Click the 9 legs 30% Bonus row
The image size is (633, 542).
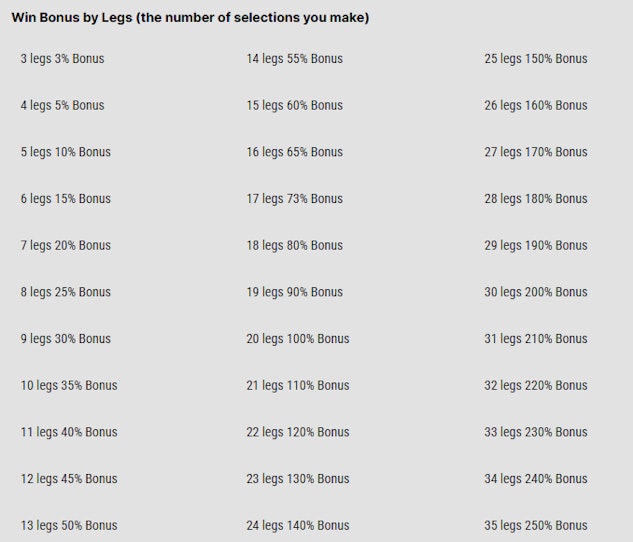tap(65, 339)
